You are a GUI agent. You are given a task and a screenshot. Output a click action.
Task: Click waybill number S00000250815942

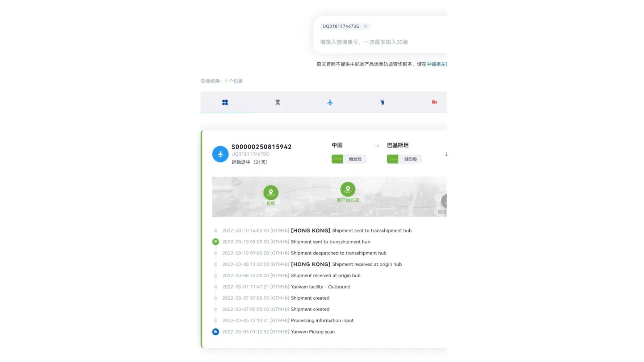[x=261, y=147]
